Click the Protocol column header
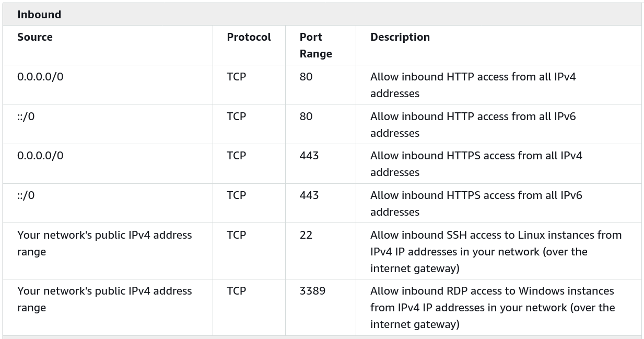Image resolution: width=644 pixels, height=339 pixels. (x=249, y=37)
